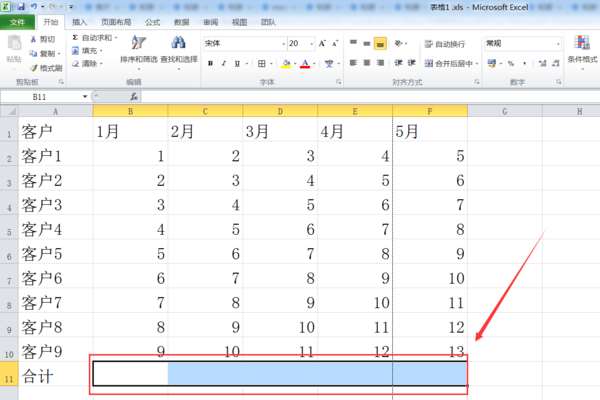The height and width of the screenshot is (400, 600).
Task: Click the Copy (复制) icon
Action: click(33, 53)
